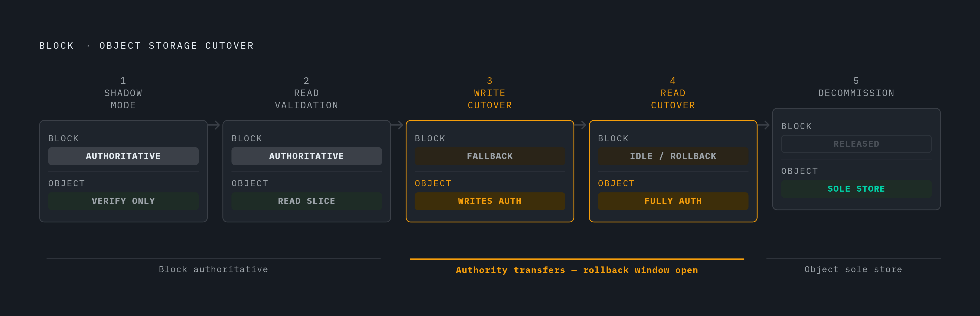Click the BLOCK label in the Write Cutover card
The width and height of the screenshot is (980, 316).
point(430,139)
